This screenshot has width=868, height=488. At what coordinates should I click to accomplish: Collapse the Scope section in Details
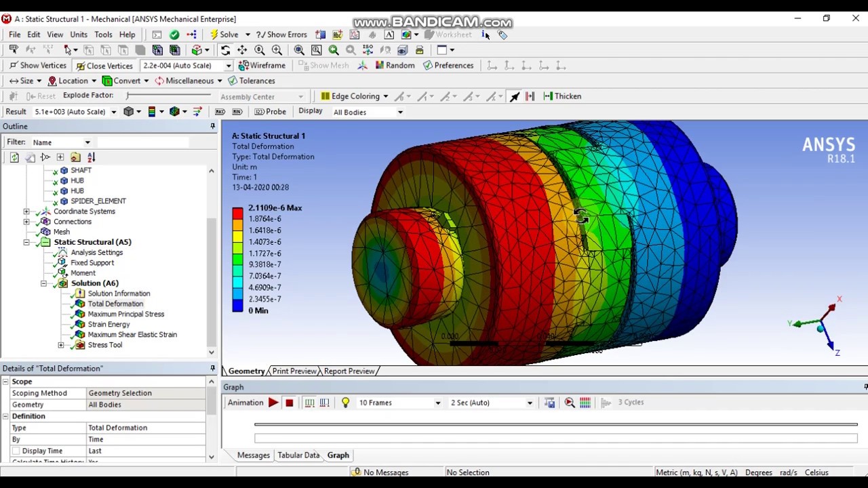coord(5,382)
